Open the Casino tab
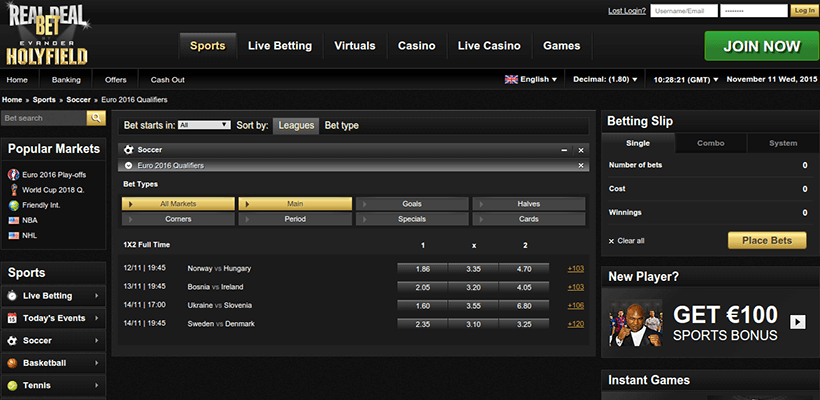820x400 pixels. pyautogui.click(x=416, y=46)
